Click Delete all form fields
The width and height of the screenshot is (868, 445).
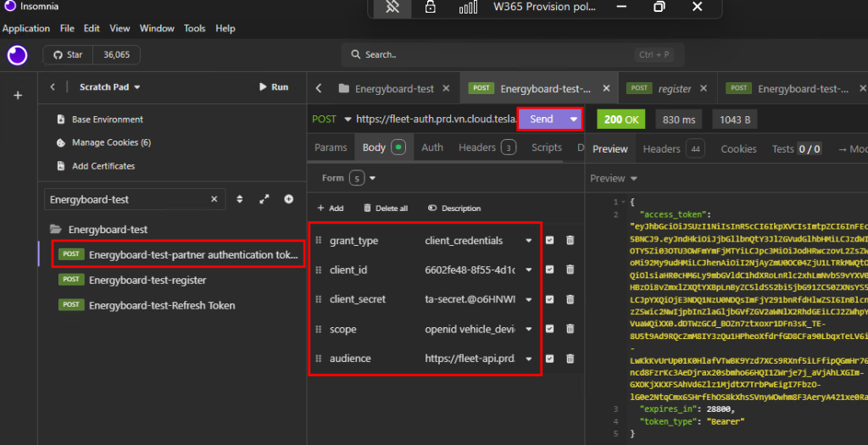(386, 209)
